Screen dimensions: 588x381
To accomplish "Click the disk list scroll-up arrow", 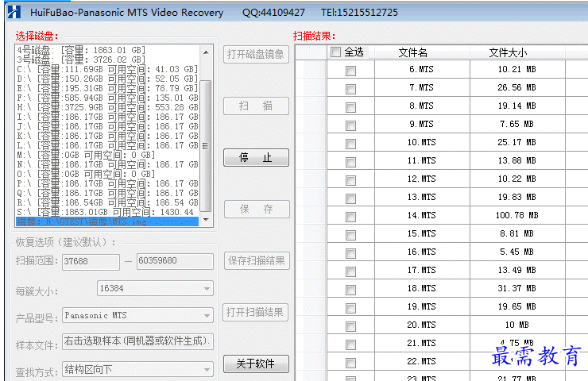I will click(x=206, y=52).
